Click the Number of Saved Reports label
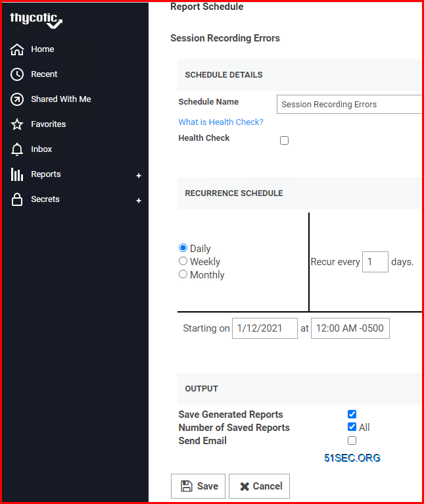Image resolution: width=424 pixels, height=504 pixels. point(234,428)
